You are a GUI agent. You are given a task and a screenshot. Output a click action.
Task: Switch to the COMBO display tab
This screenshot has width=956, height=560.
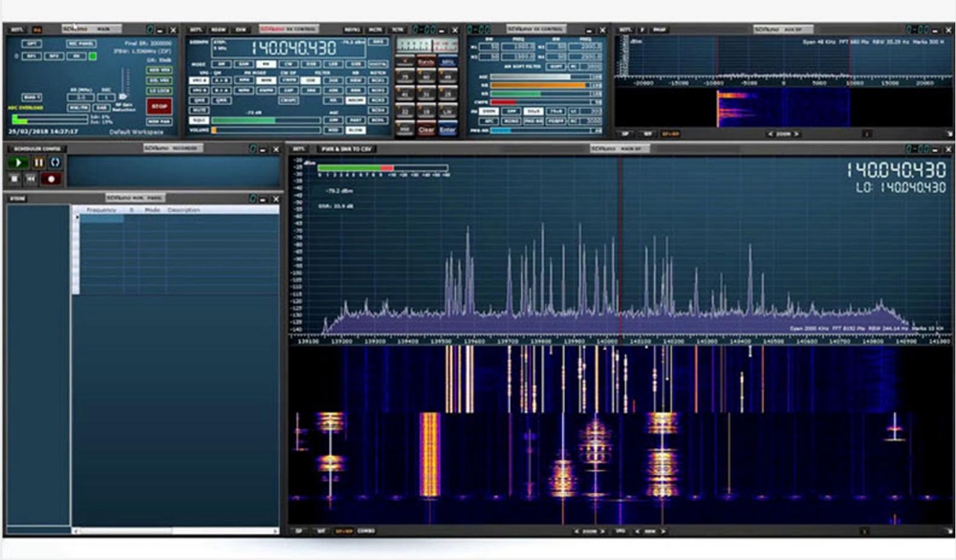tap(366, 530)
